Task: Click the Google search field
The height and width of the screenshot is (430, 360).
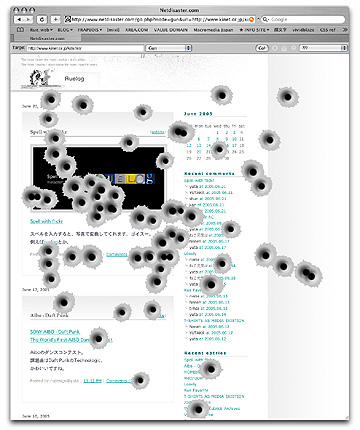Action: [x=303, y=20]
